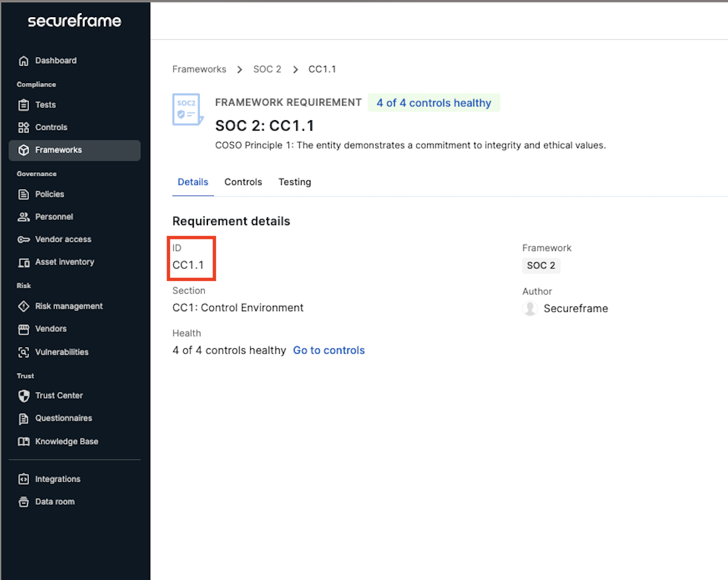The image size is (728, 580).
Task: Click the Tests clipboard icon
Action: tap(24, 105)
